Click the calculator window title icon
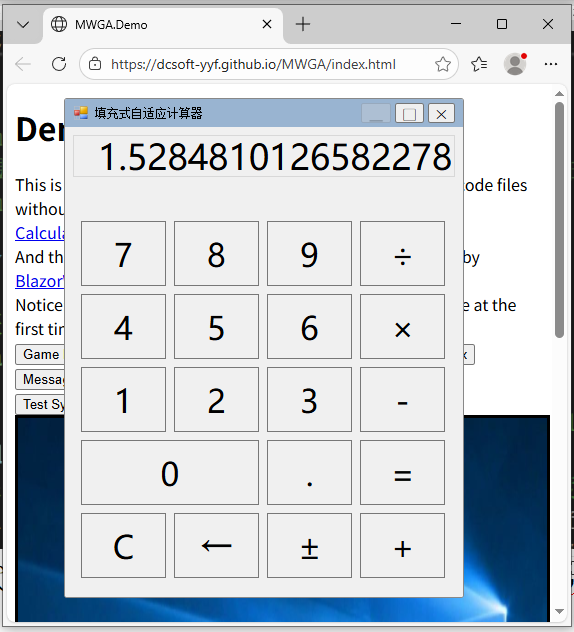The image size is (574, 632). point(81,113)
